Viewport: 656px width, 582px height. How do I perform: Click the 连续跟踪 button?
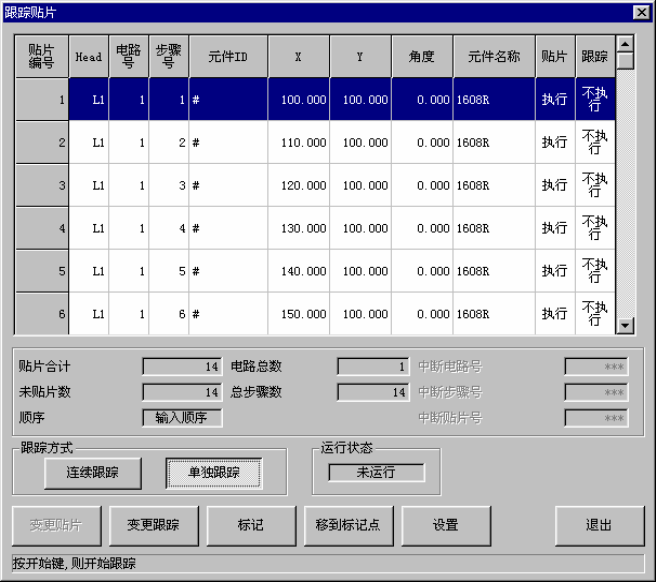point(93,473)
